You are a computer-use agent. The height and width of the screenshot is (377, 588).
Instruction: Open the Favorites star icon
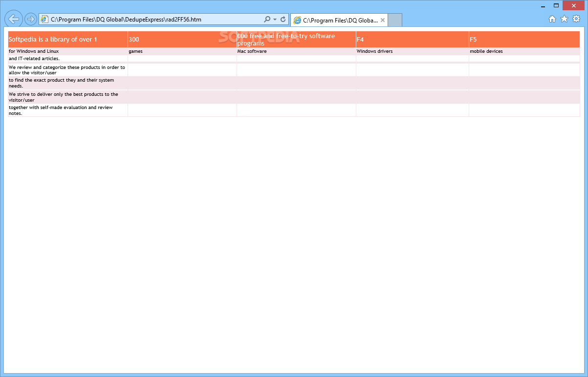[x=564, y=19]
